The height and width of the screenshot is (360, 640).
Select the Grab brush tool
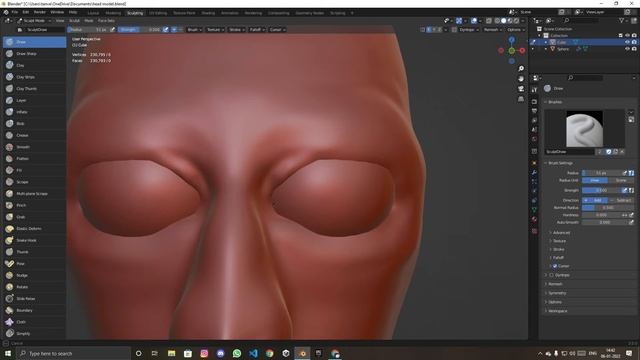point(34,217)
